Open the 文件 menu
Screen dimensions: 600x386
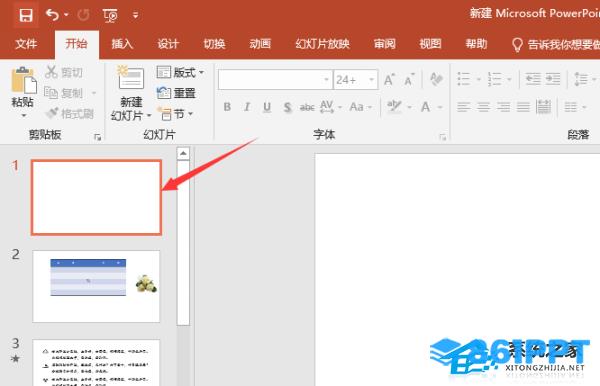[x=26, y=44]
